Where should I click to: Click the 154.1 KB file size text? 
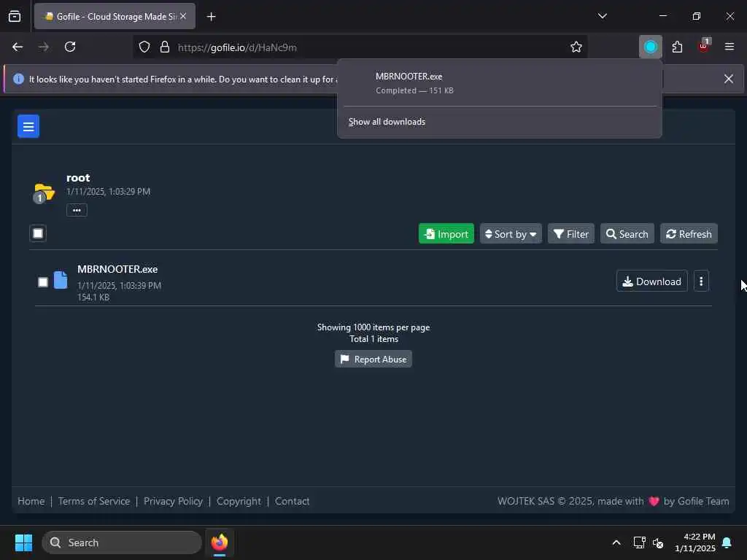pos(93,297)
